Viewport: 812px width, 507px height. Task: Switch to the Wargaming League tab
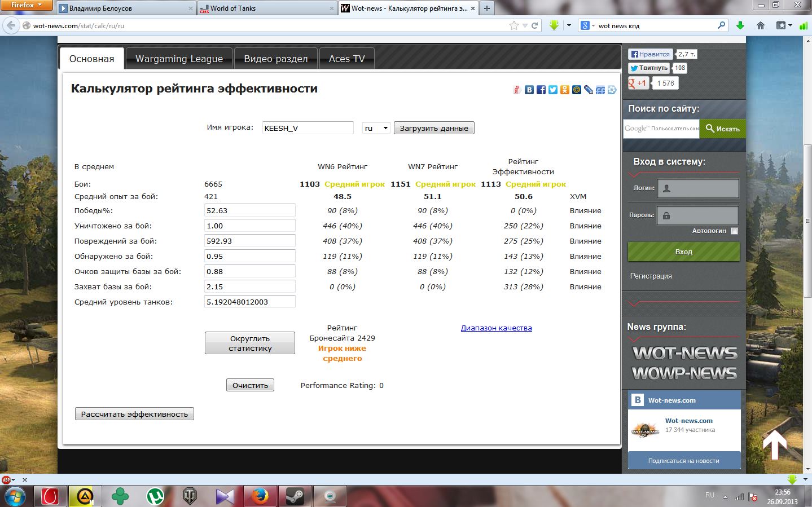click(x=179, y=59)
